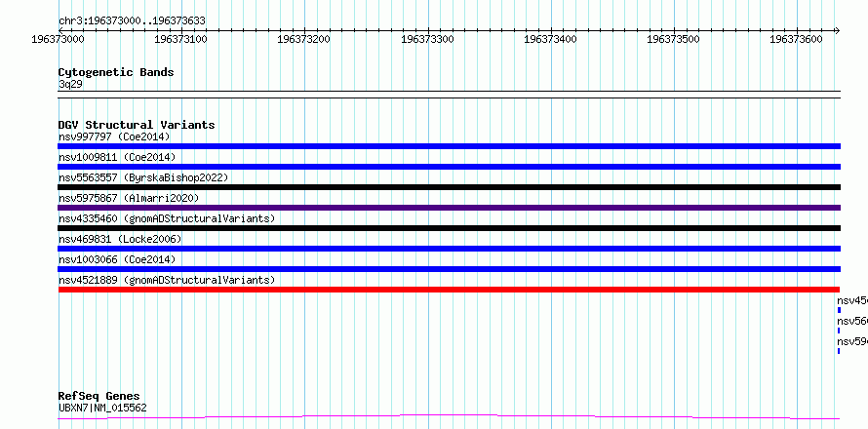Click the nsv5975867 (Almarri2020) label
868x429 pixels.
(129, 198)
